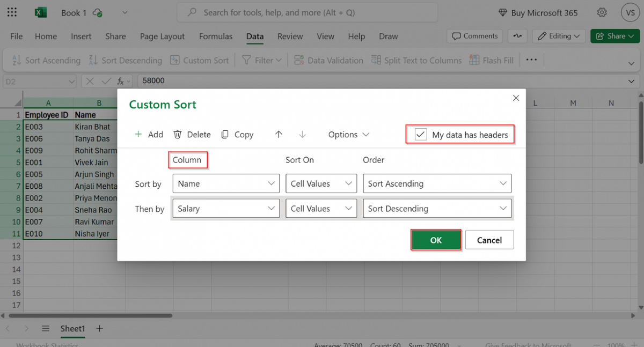
Task: Switch to the Draw tab
Action: tap(389, 36)
